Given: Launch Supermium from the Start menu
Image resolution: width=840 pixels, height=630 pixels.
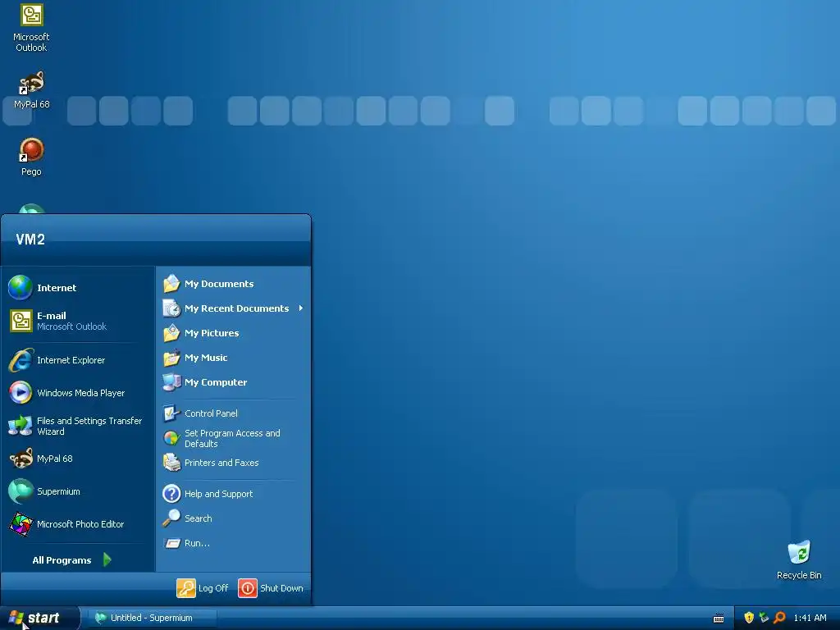Looking at the screenshot, I should point(78,491).
